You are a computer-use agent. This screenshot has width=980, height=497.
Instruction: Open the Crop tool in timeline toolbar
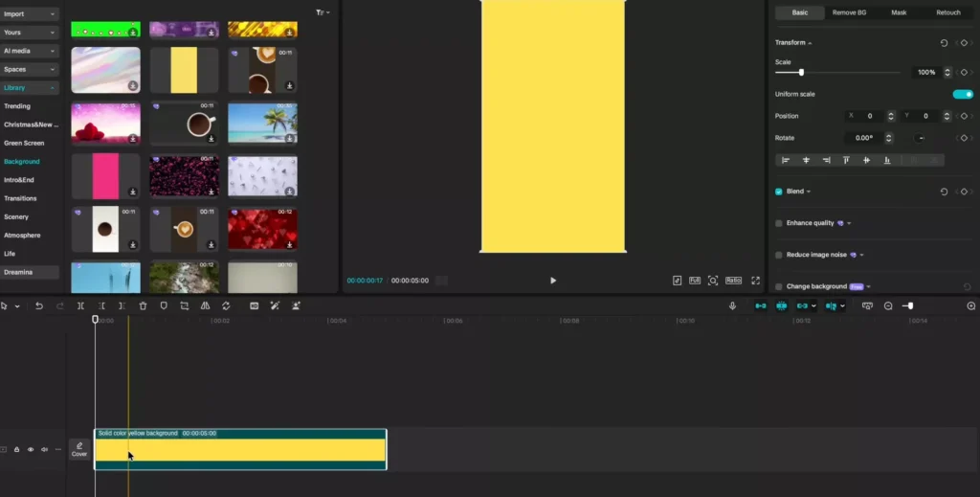point(185,305)
